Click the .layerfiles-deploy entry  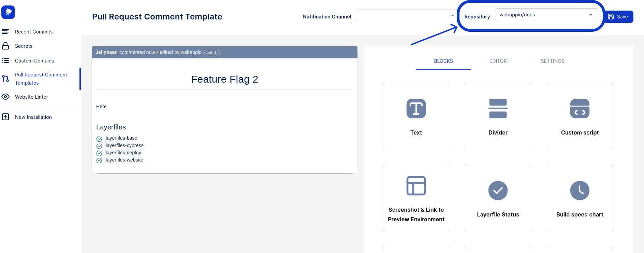pos(123,153)
